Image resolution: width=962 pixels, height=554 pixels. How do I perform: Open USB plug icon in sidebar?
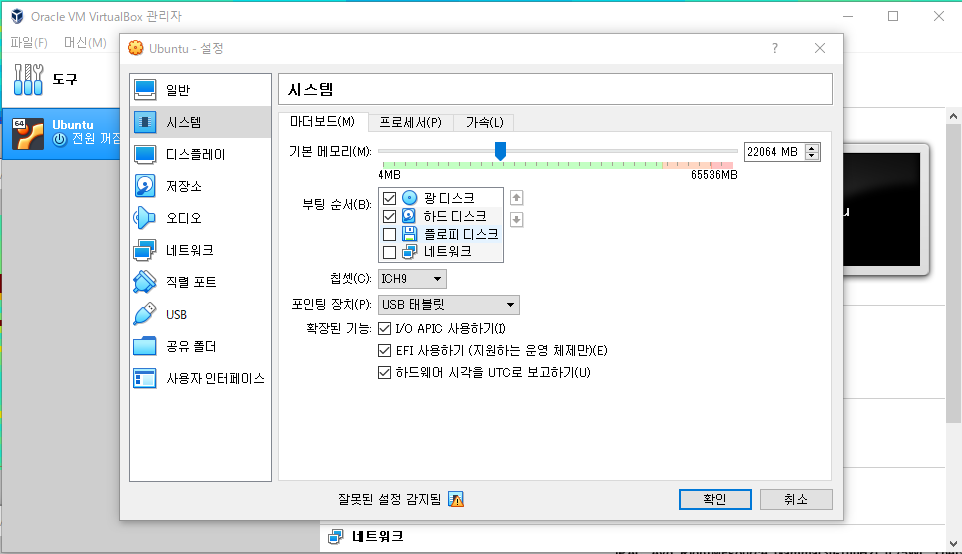click(x=145, y=314)
